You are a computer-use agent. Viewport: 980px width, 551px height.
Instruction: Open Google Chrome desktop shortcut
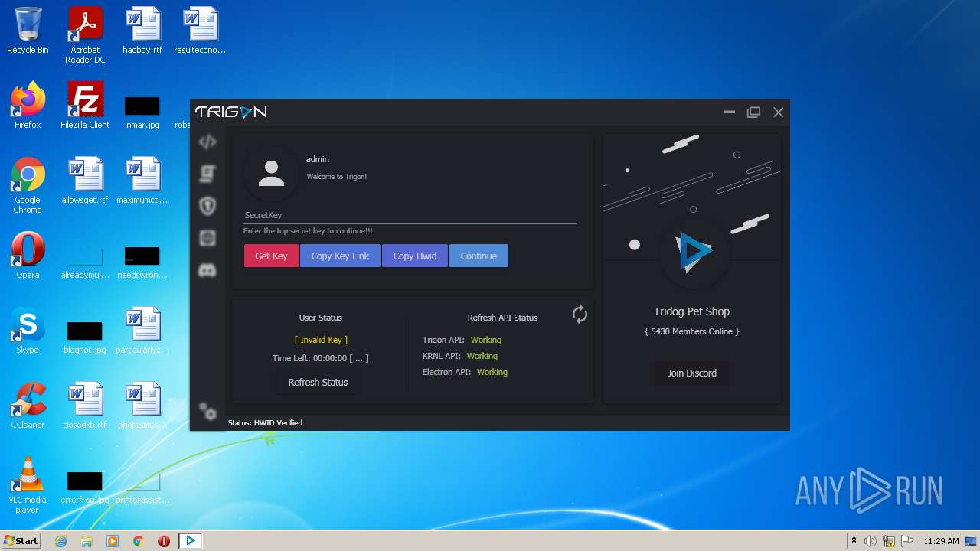(28, 185)
